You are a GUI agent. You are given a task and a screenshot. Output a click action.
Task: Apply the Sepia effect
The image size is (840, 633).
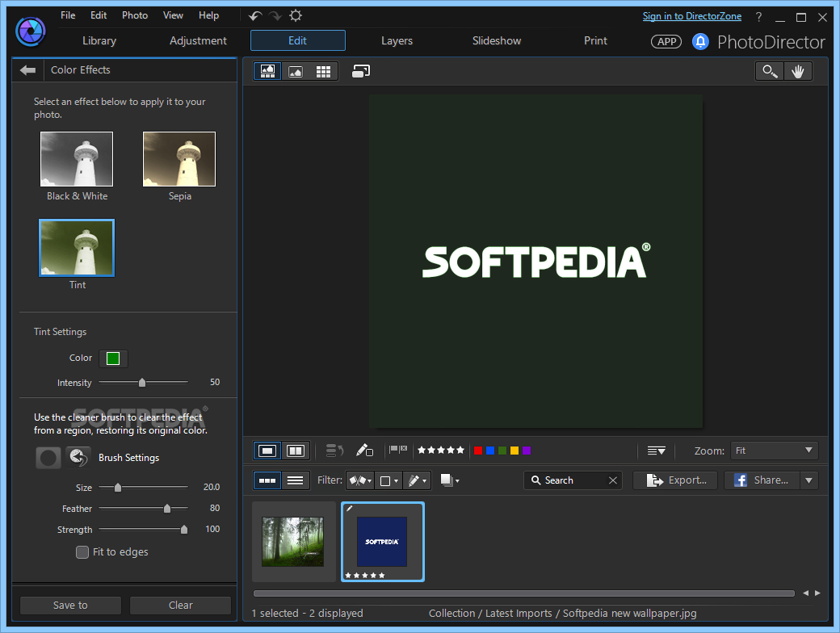[179, 159]
